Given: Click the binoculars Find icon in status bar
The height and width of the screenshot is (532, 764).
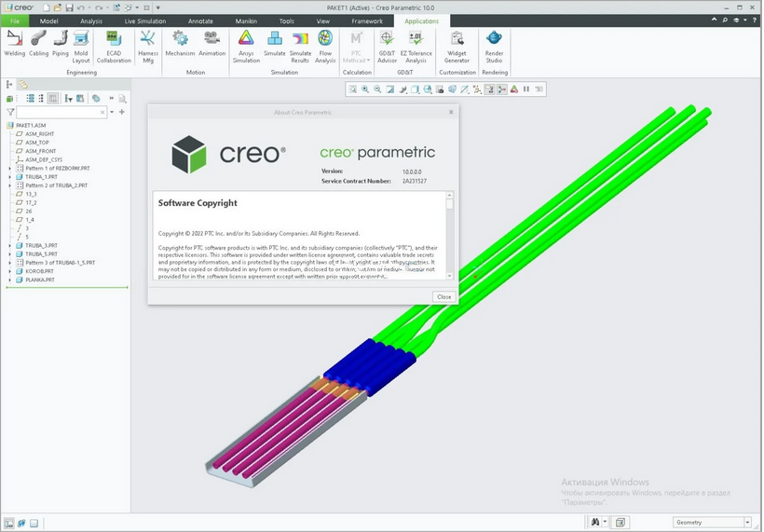Looking at the screenshot, I should tap(595, 522).
